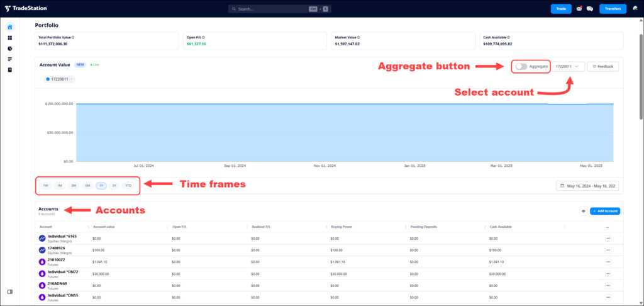
Task: Collapse the sidebar using bottom-left panel icon
Action: click(9, 292)
